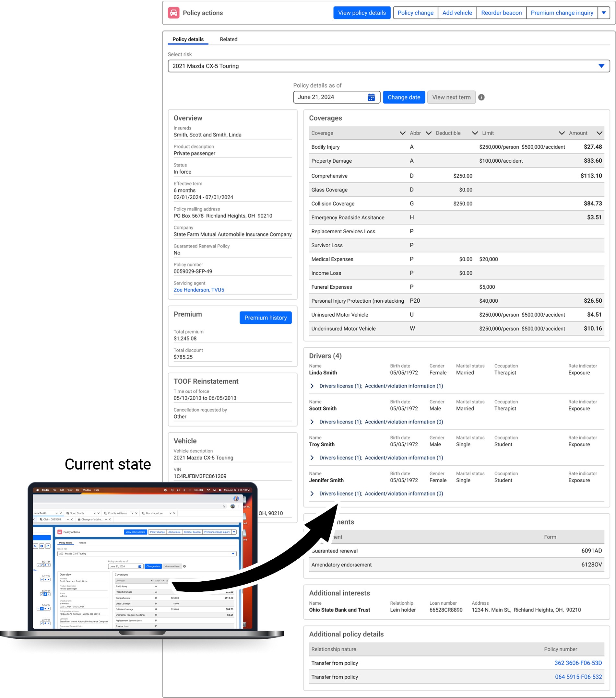The width and height of the screenshot is (616, 698).
Task: Click the Emergency Roadside Assitance row
Action: 456,217
